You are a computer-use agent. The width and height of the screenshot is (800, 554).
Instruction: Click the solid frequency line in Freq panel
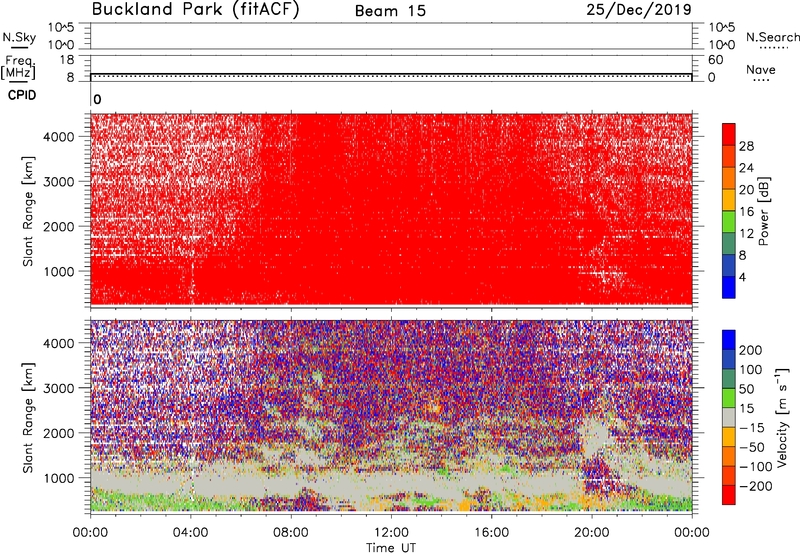(x=391, y=73)
